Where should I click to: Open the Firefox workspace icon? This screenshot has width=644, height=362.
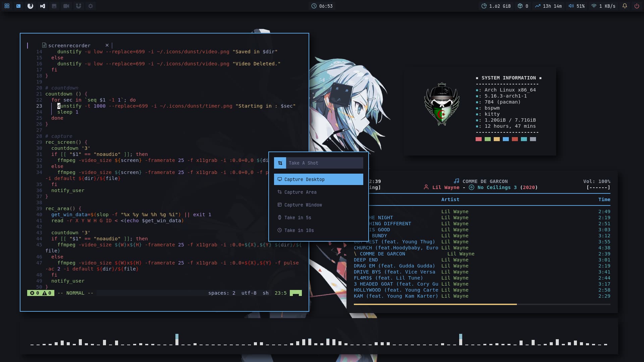[x=30, y=6]
